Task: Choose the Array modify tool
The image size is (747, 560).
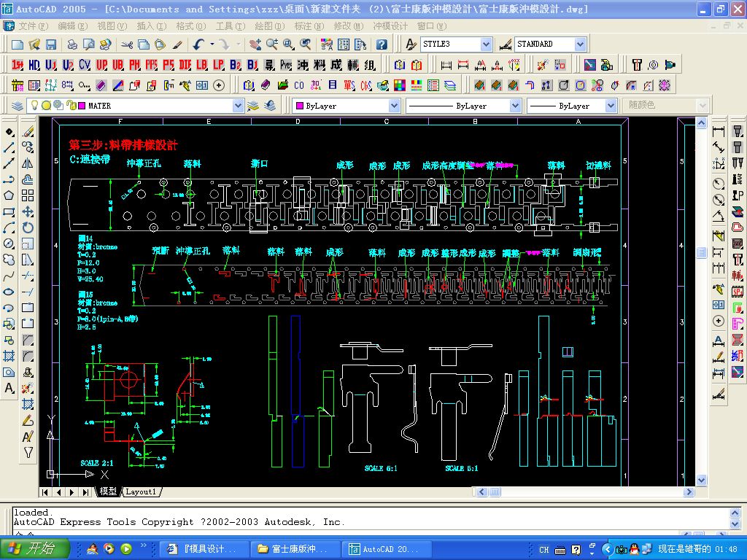Action: click(28, 195)
